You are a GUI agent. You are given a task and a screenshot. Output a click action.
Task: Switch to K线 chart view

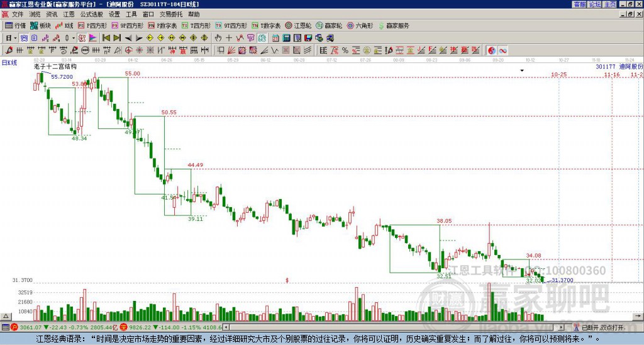click(64, 25)
